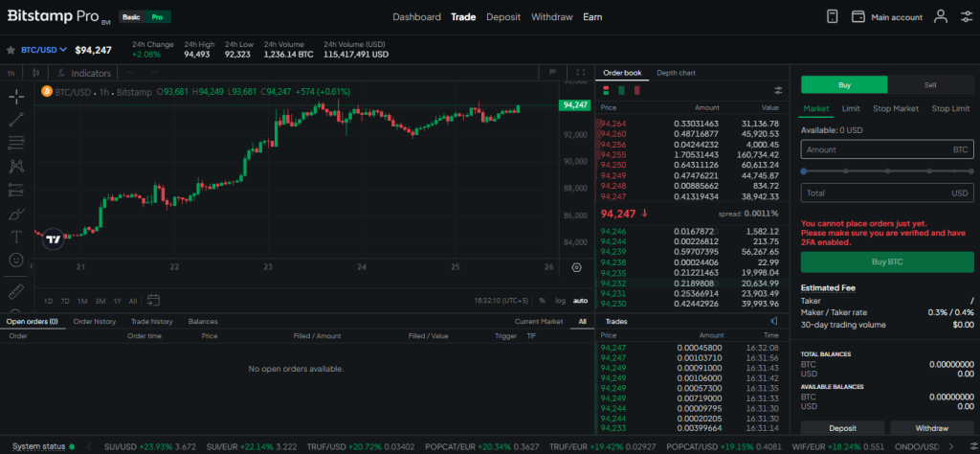Select the chart patterns tool
Screen dimensions: 980x454
17,166
